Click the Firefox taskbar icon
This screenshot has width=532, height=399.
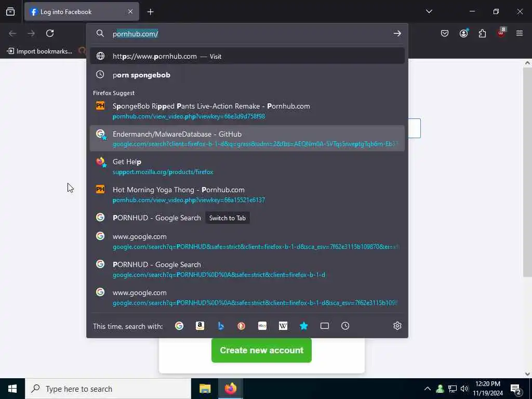pyautogui.click(x=230, y=389)
